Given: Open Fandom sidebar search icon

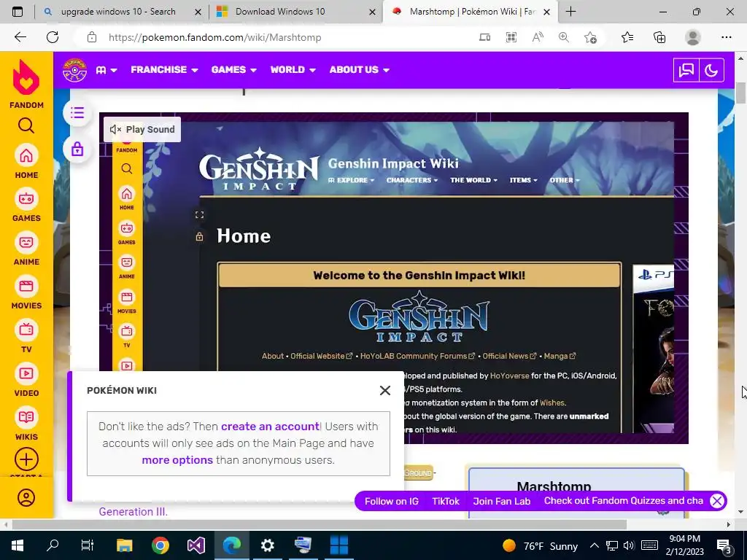Looking at the screenshot, I should (x=26, y=125).
